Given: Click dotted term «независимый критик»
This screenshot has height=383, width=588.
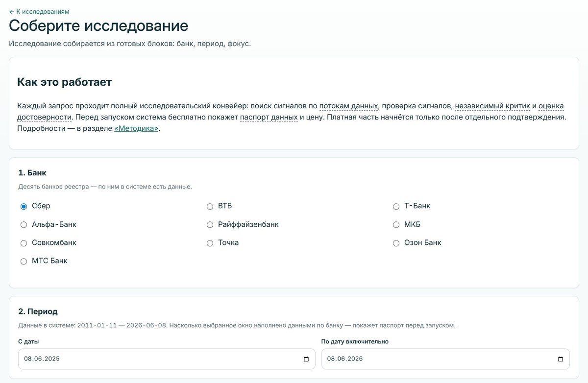Looking at the screenshot, I should [x=492, y=105].
